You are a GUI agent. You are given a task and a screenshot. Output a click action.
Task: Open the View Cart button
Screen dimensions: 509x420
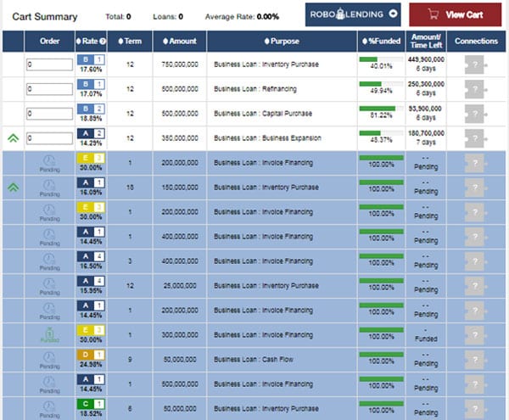(455, 14)
